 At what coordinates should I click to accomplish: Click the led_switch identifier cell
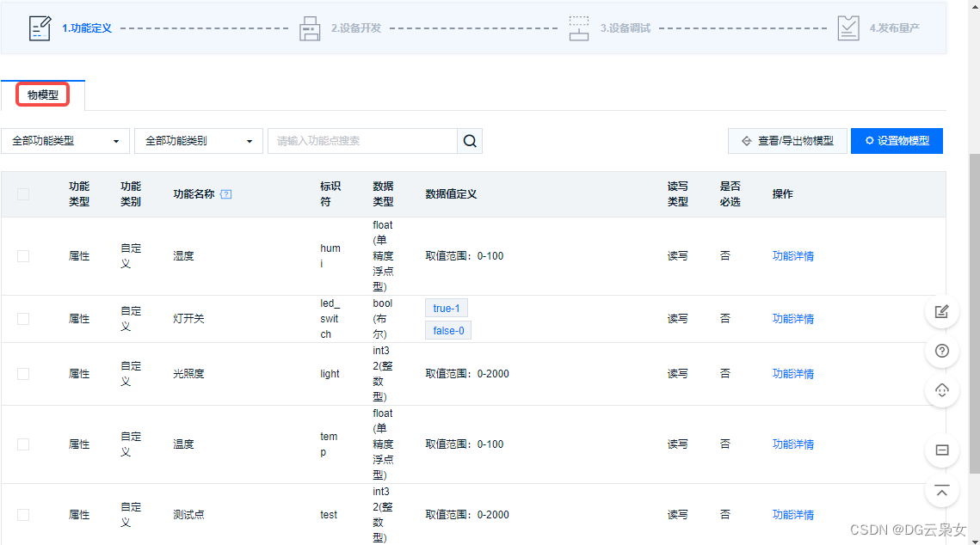tap(330, 319)
